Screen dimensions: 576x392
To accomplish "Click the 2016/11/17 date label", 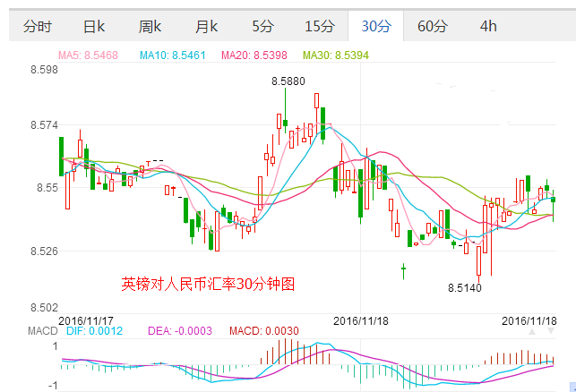I will (86, 320).
